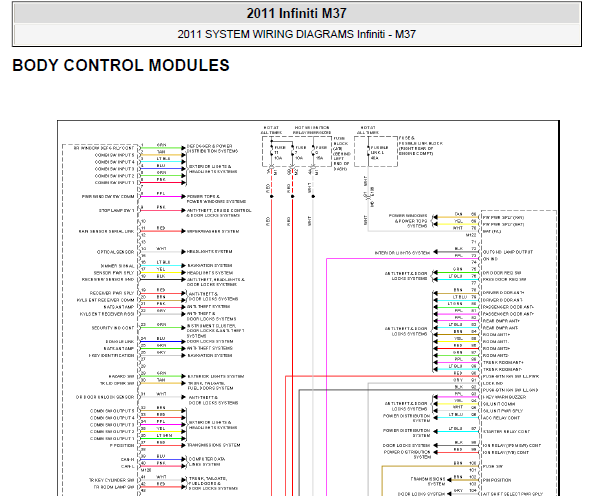Image resolution: width=608 pixels, height=496 pixels.
Task: Click the 'FUSE & FUSIBLE LINK BLOCK' description
Action: point(421,146)
